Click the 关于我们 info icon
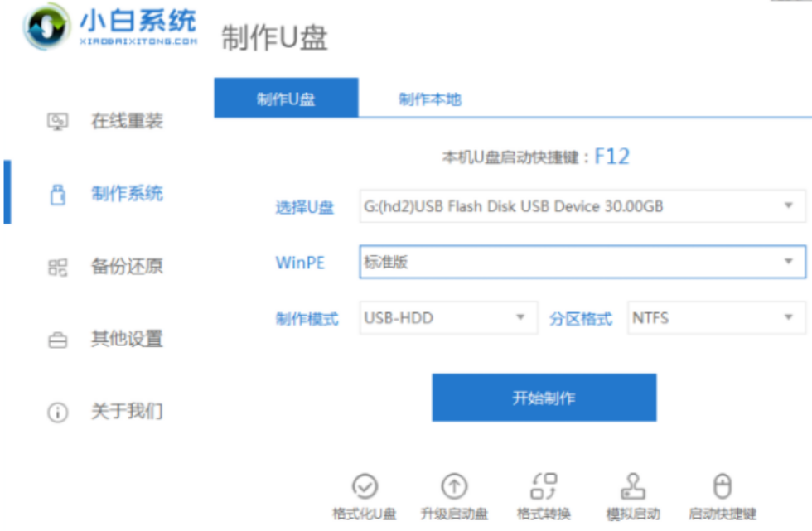Image resolution: width=812 pixels, height=531 pixels. 57,413
